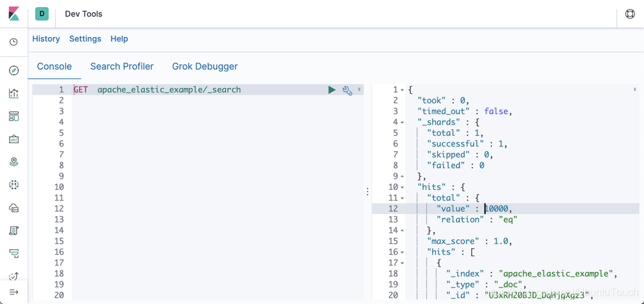Image resolution: width=644 pixels, height=304 pixels.
Task: Collapse the first hit object on line 17
Action: pos(403,263)
